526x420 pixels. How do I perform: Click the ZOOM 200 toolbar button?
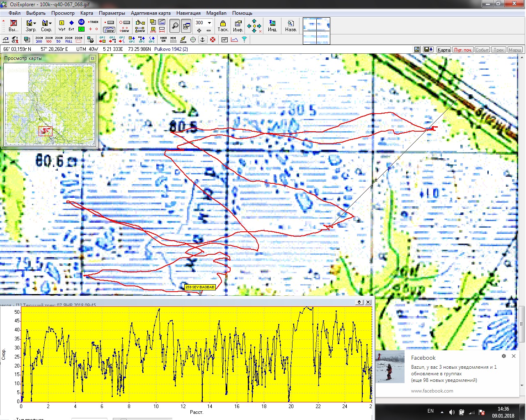point(39,40)
